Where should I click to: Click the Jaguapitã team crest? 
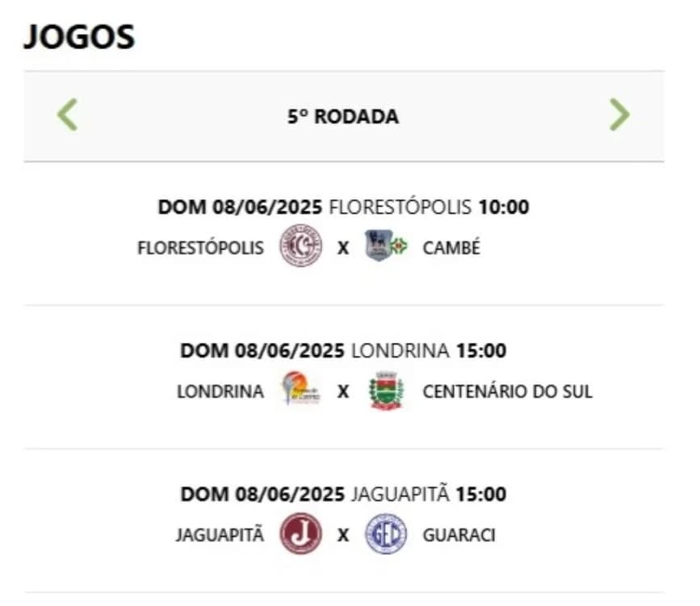(x=300, y=534)
